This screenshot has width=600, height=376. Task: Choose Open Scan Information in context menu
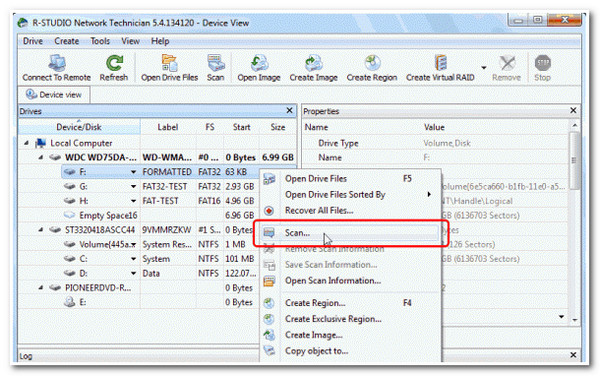tap(350, 280)
